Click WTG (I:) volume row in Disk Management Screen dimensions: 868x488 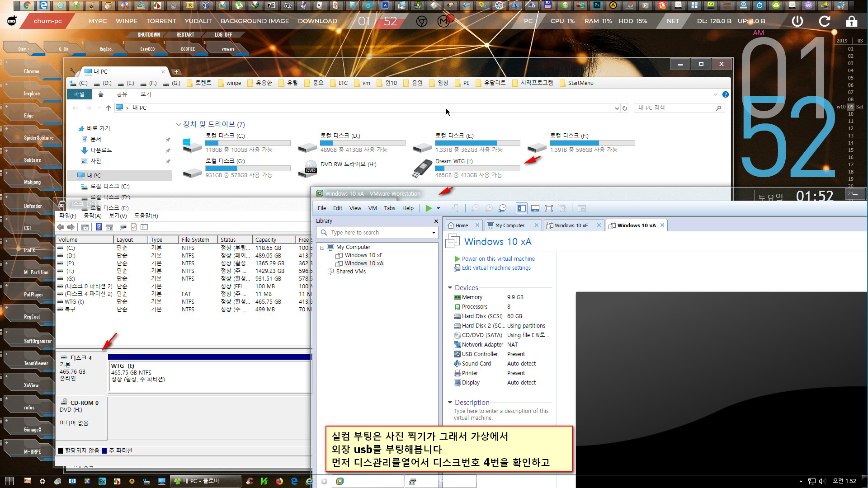[184, 302]
